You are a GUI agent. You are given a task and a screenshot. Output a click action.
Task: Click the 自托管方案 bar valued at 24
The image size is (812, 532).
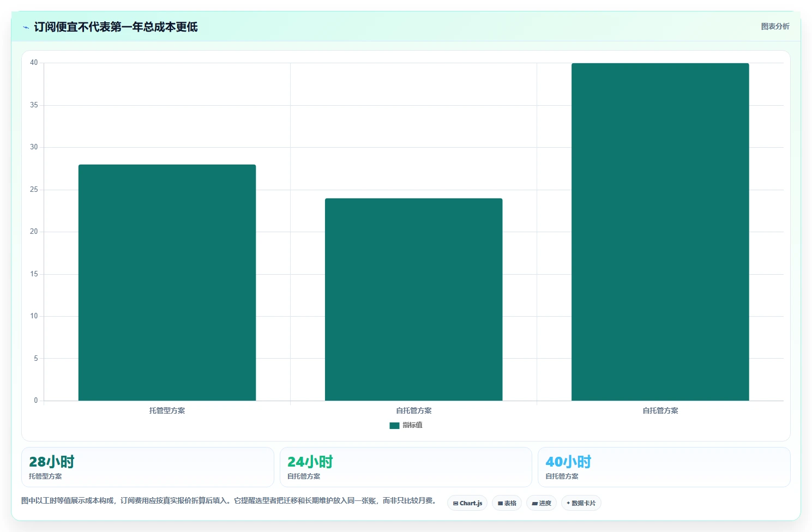pos(413,299)
